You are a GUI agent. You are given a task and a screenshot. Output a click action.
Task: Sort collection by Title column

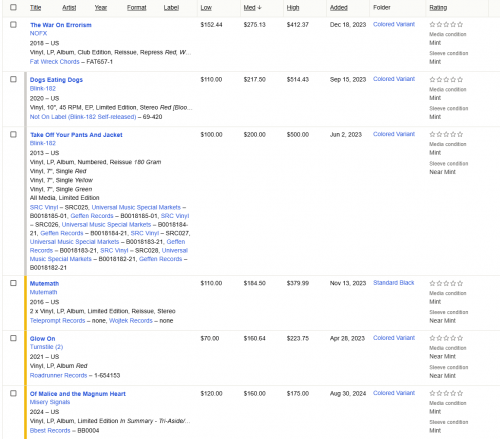pyautogui.click(x=35, y=8)
